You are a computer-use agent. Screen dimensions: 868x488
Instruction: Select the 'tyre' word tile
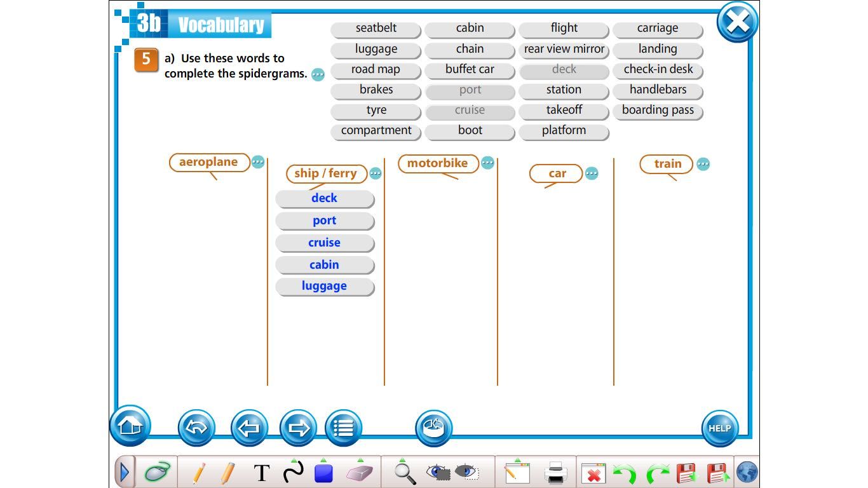[x=376, y=111]
